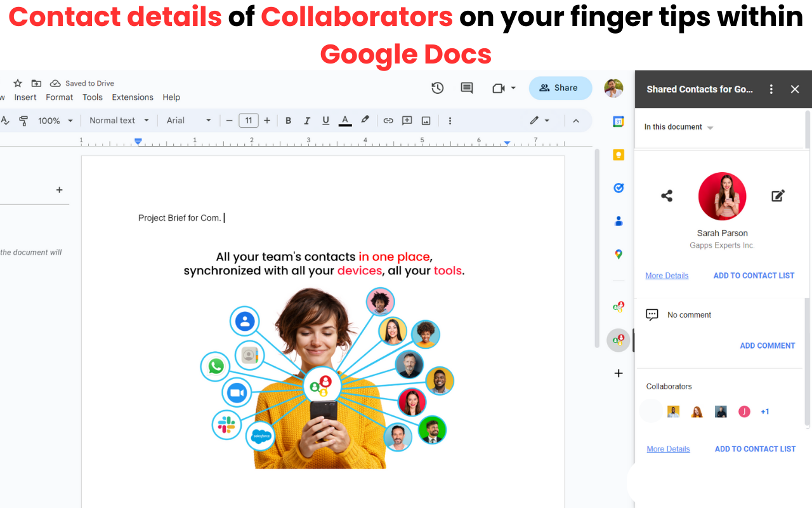Open Google Calendar in side panel
This screenshot has height=508, width=812.
619,122
